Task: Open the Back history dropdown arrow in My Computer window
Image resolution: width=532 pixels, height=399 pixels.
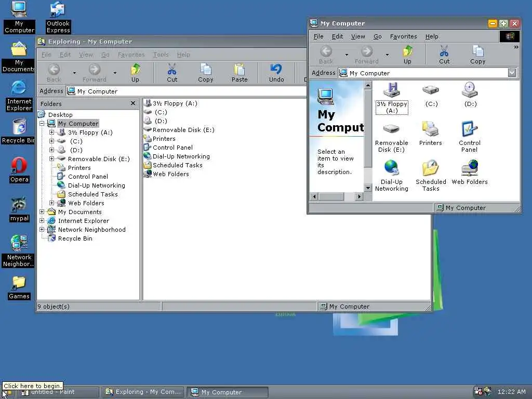Action: 347,55
